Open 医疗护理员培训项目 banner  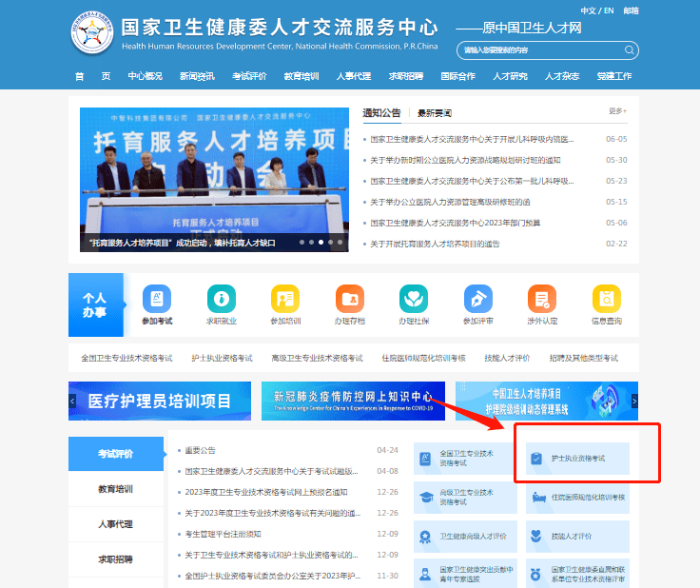(160, 401)
